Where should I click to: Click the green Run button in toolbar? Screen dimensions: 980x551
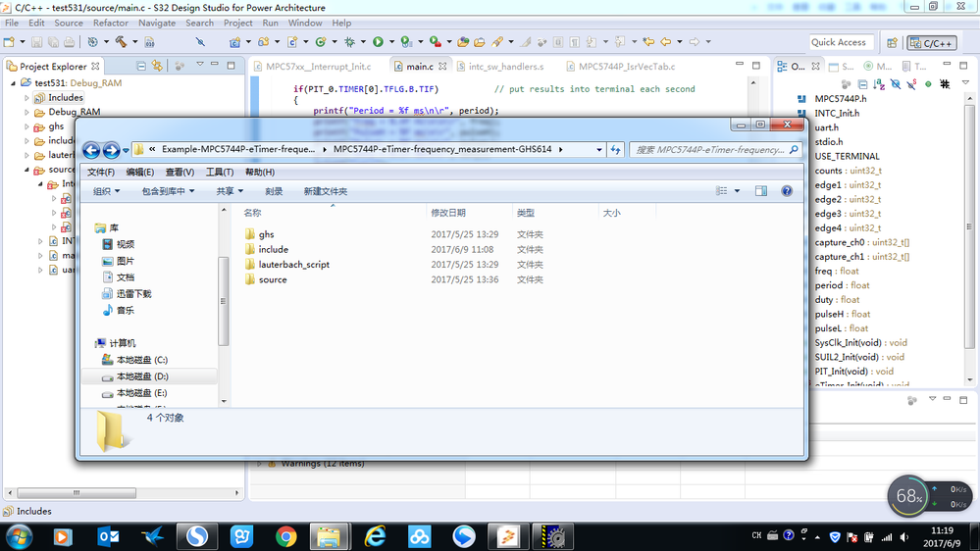[378, 42]
